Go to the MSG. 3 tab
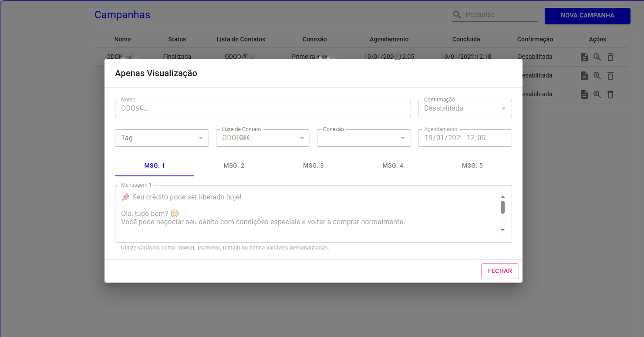The width and height of the screenshot is (644, 337). (x=313, y=166)
